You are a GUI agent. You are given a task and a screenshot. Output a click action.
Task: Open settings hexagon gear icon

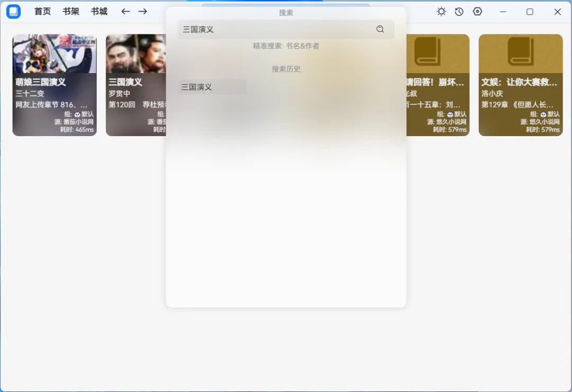click(x=477, y=12)
